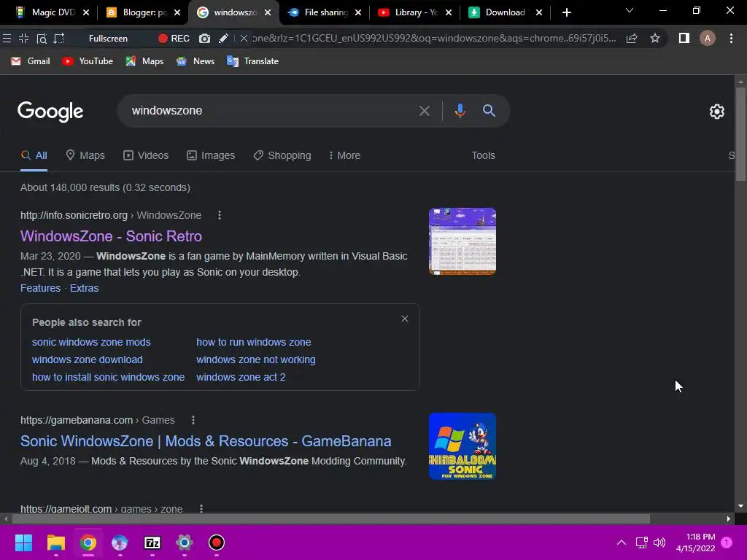Select the custom area capture icon

click(x=58, y=39)
